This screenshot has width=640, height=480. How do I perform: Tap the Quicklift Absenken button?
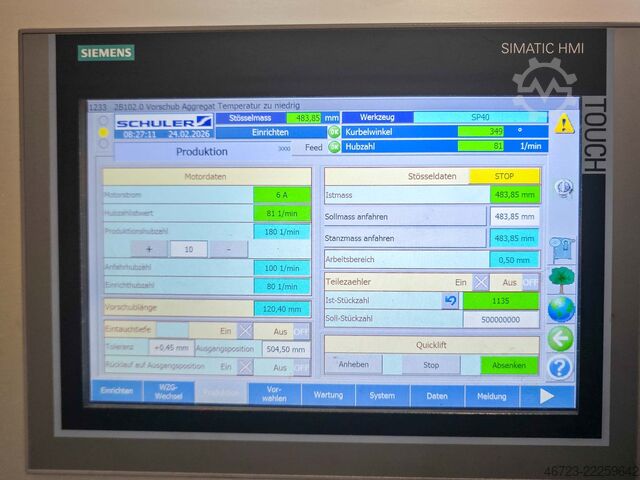click(509, 365)
